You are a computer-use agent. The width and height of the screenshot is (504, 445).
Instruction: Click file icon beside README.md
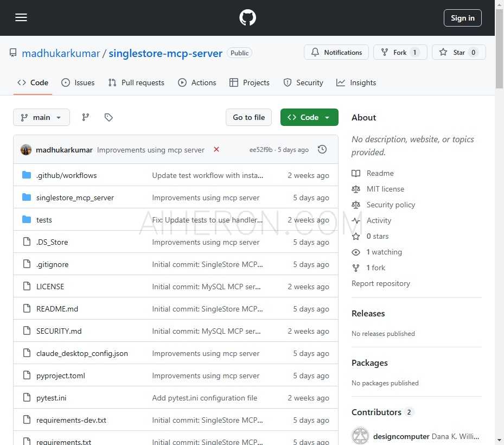click(x=27, y=308)
